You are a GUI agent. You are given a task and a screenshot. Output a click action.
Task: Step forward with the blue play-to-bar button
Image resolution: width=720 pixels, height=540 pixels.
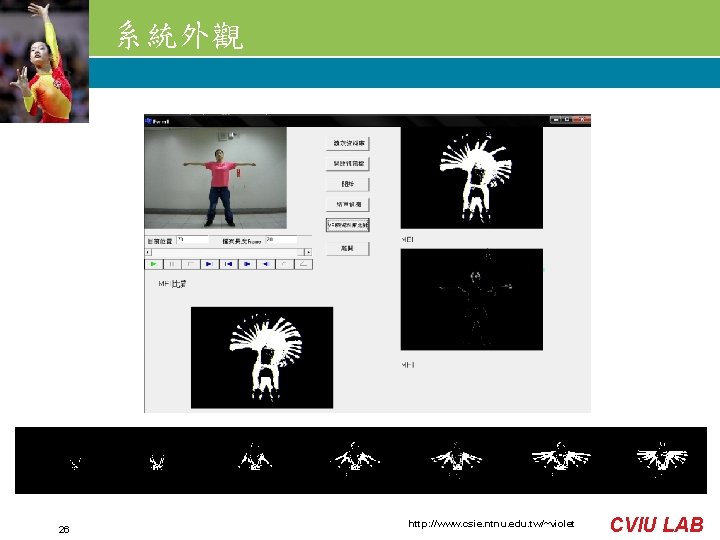[210, 264]
